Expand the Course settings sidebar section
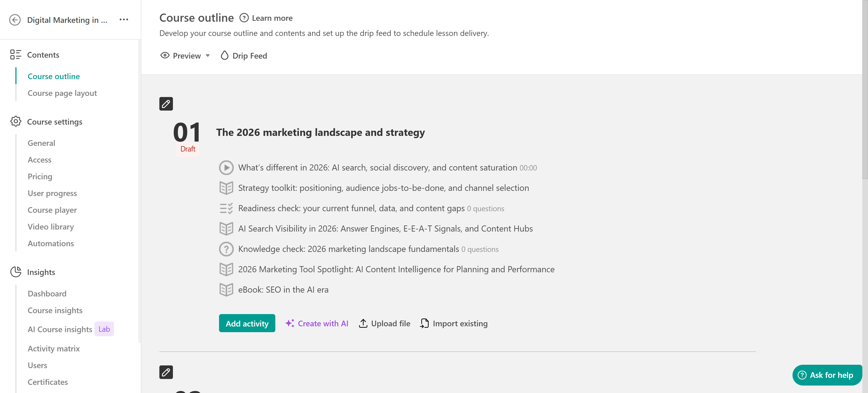 (x=54, y=122)
